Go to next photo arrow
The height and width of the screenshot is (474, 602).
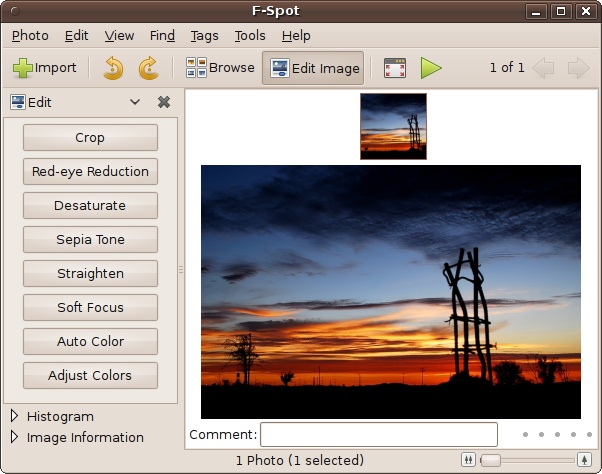click(x=579, y=68)
